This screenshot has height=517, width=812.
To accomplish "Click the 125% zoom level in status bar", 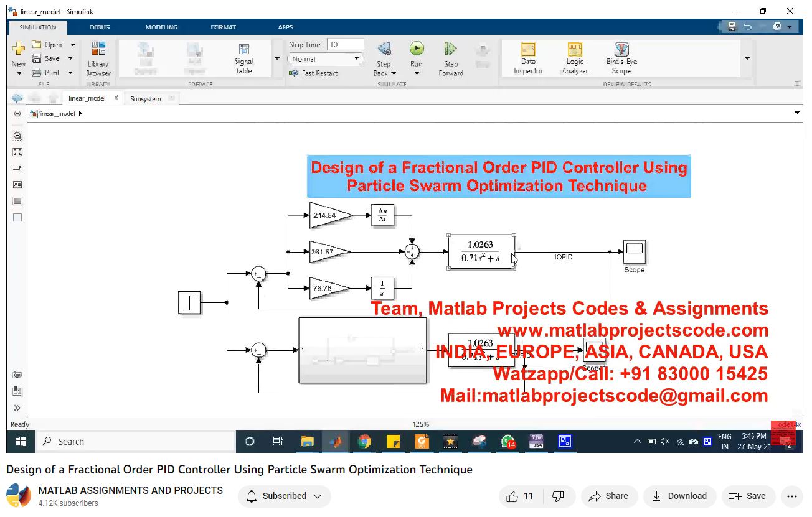I will click(421, 424).
